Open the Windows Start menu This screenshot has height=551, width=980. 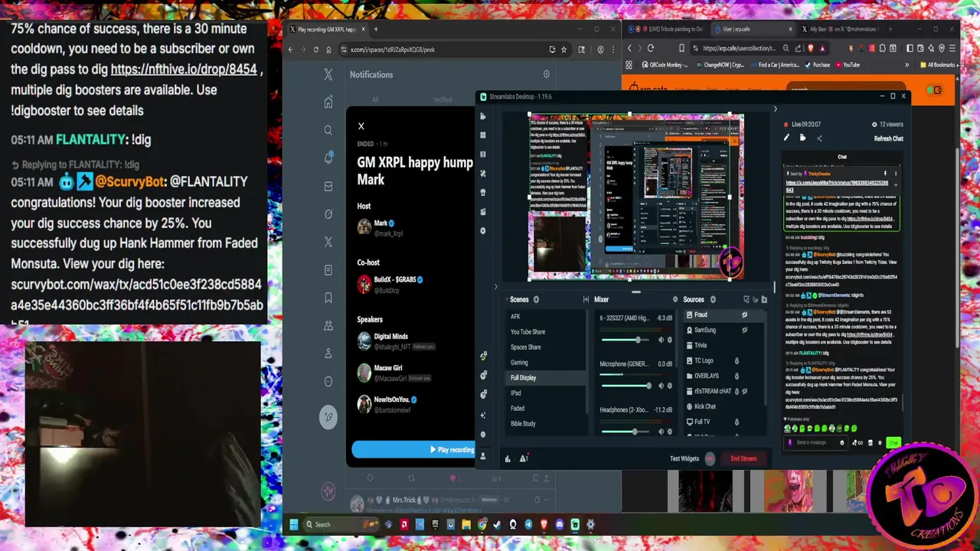coord(293,524)
